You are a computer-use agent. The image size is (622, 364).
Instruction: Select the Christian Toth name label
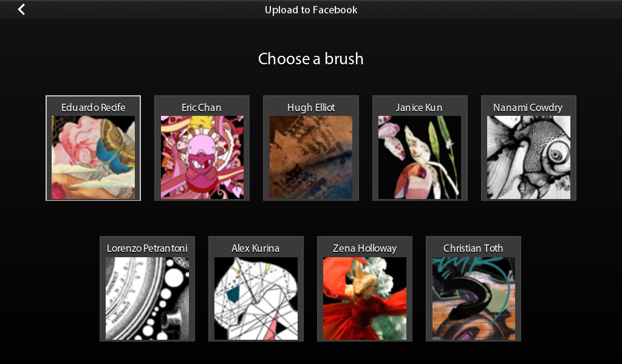(473, 248)
